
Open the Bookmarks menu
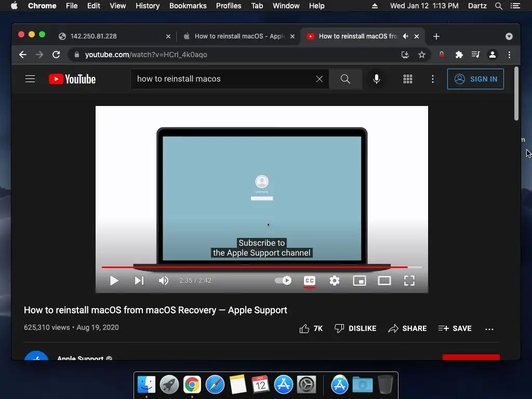coord(188,6)
